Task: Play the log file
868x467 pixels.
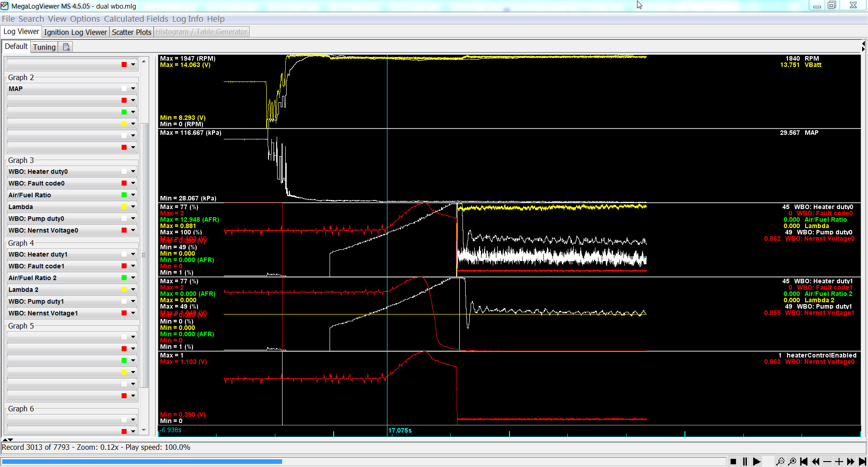Action: (x=756, y=462)
